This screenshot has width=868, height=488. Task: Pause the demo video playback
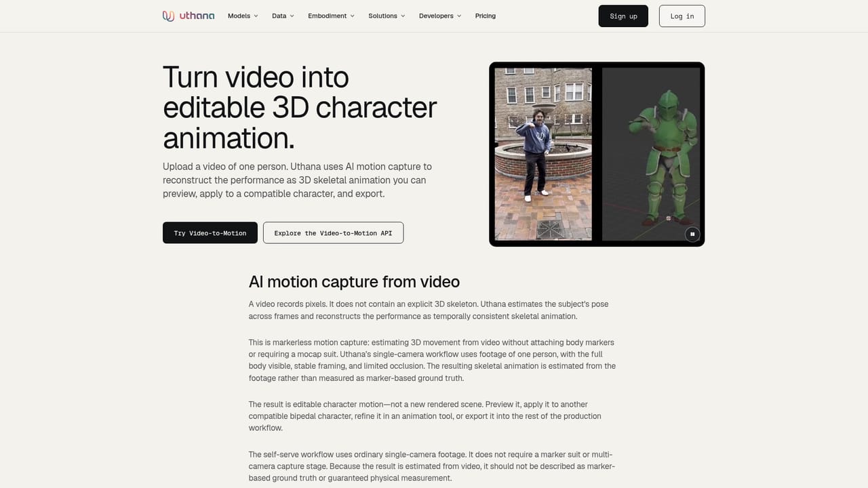tap(692, 234)
